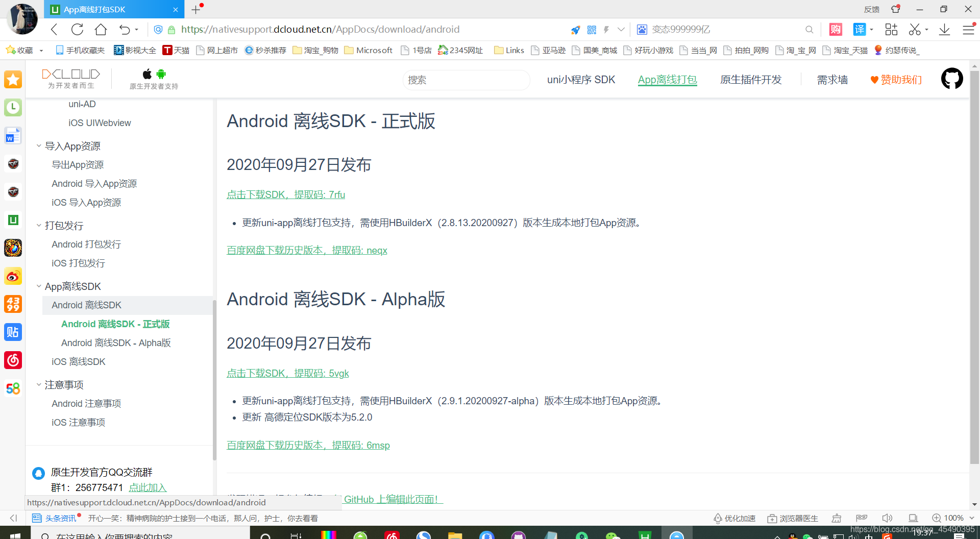Open Android 打包发行 sidebar item

pos(86,244)
